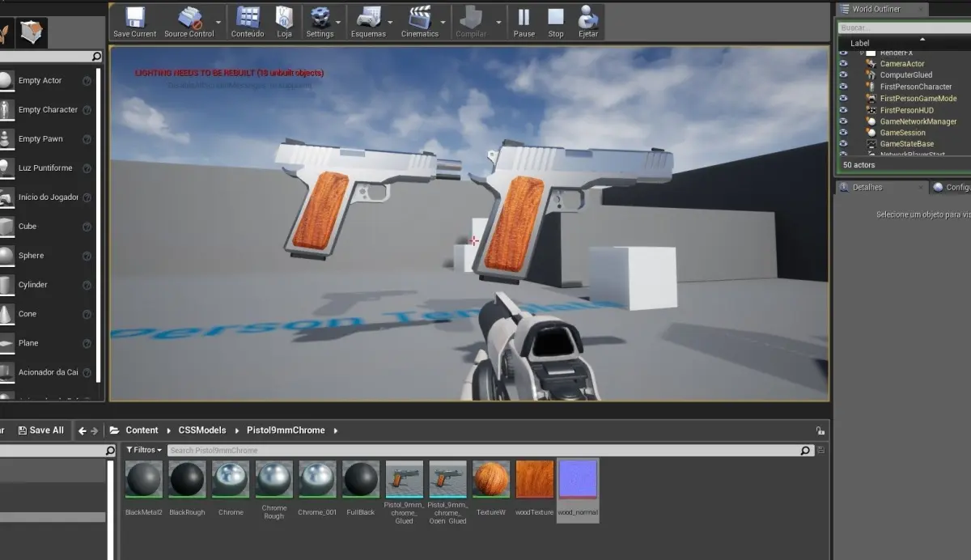Toggle the content browser lock icon

[x=820, y=431]
